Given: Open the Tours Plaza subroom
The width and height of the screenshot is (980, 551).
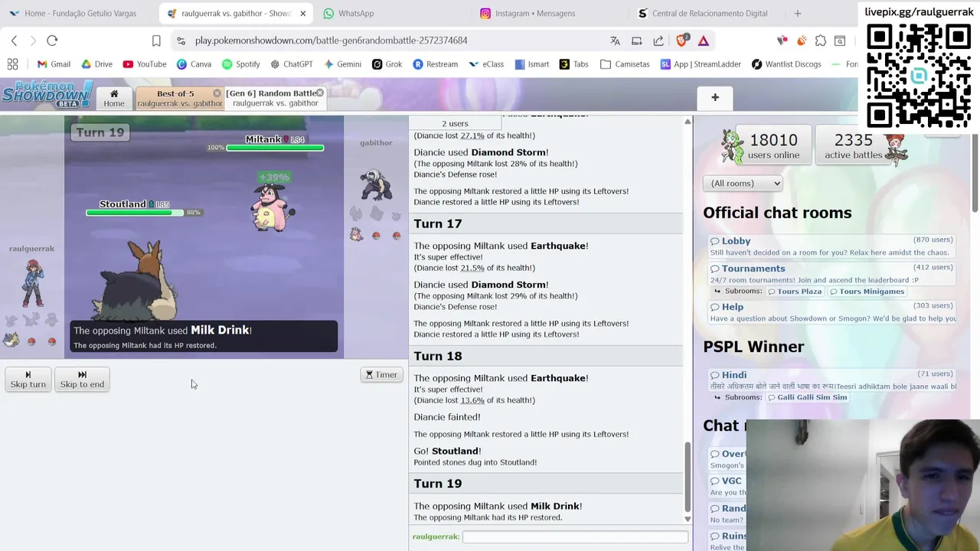Looking at the screenshot, I should click(795, 292).
